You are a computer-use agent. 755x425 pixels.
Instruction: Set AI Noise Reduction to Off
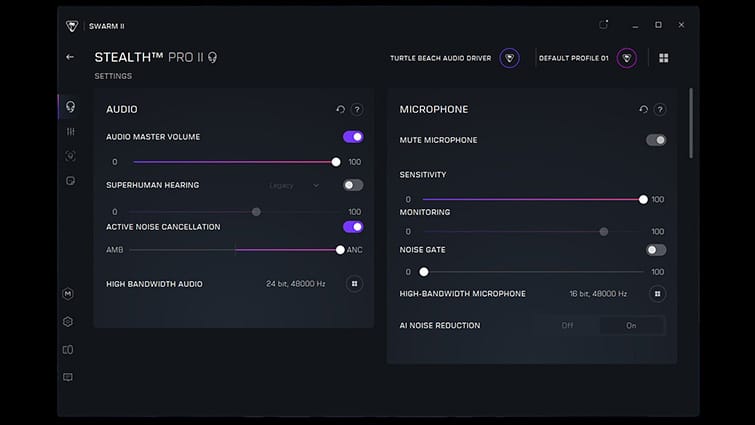[x=567, y=326]
